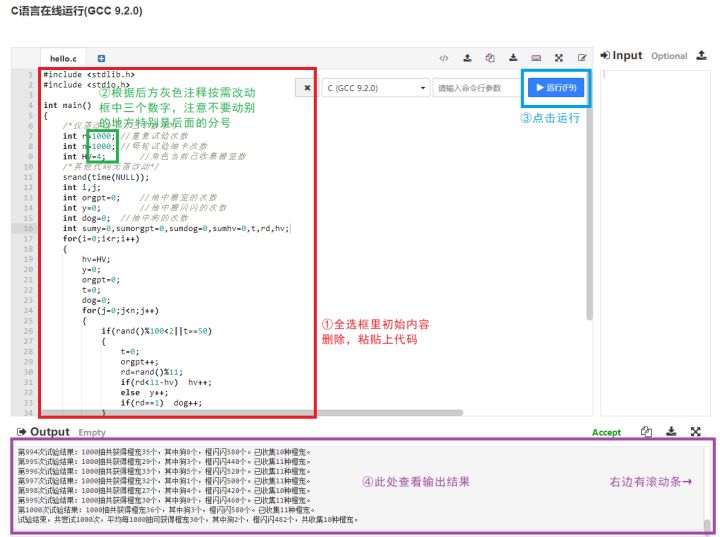Run the code with the 运行(F9) button
The width and height of the screenshot is (720, 537).
556,88
